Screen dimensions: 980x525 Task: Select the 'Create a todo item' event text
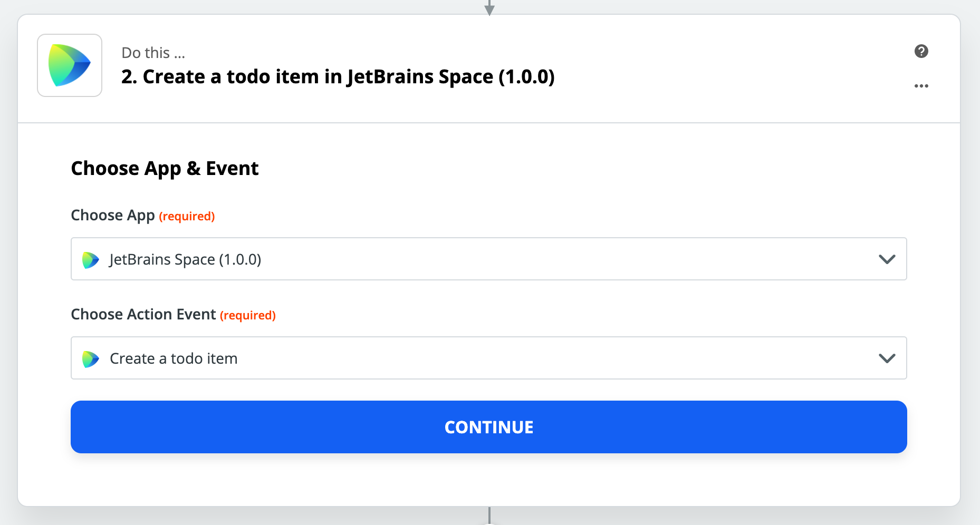point(174,358)
